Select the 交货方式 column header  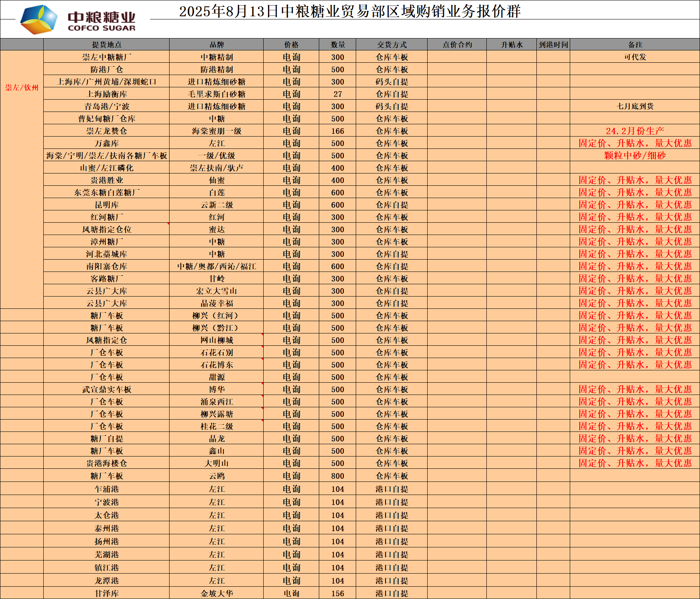391,45
